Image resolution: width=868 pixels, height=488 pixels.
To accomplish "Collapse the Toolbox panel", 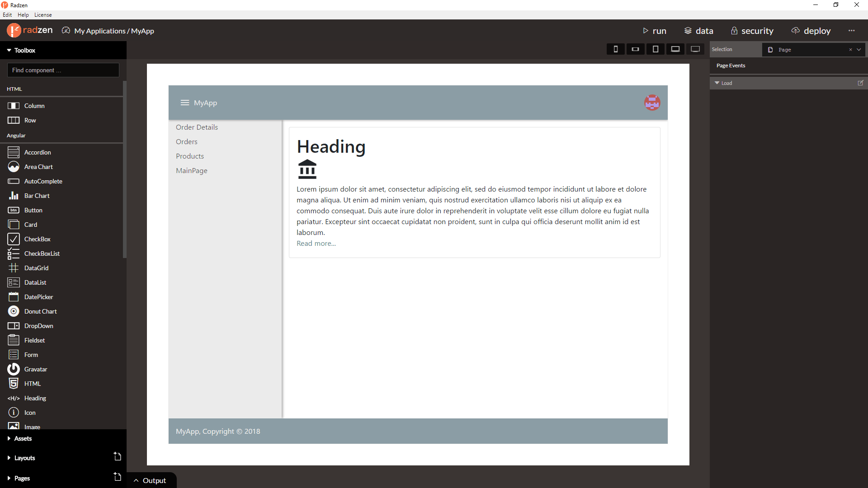I will coord(9,50).
